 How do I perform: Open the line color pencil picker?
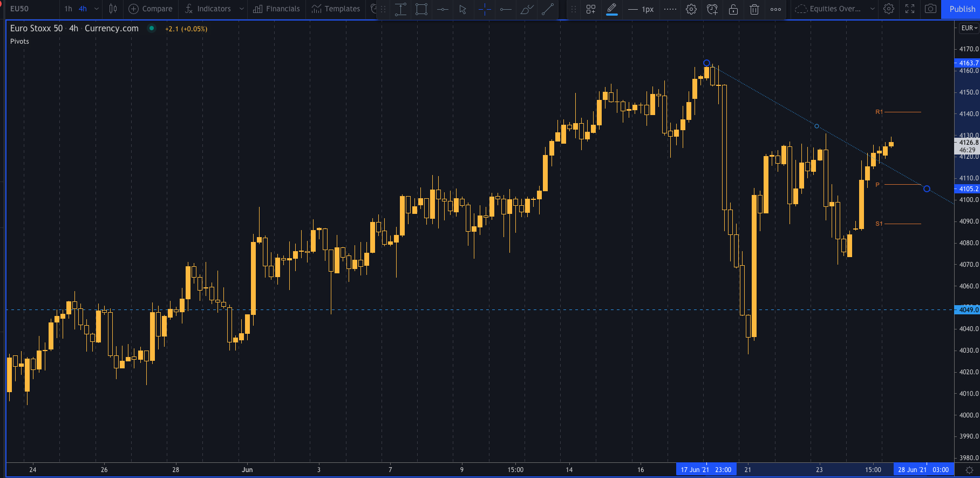tap(612, 9)
